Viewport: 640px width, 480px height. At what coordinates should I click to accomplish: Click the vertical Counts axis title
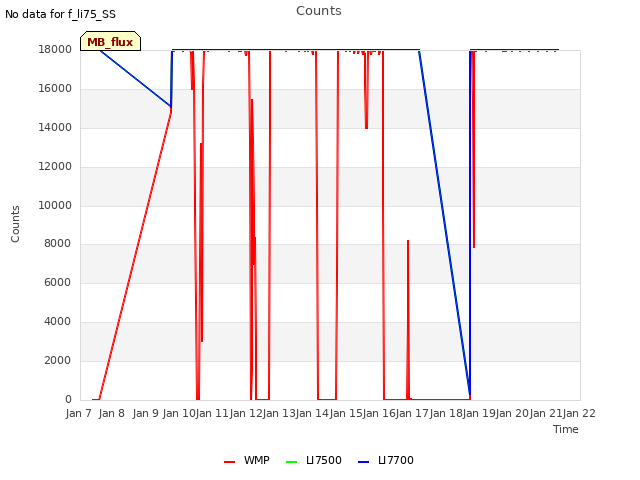pos(15,224)
